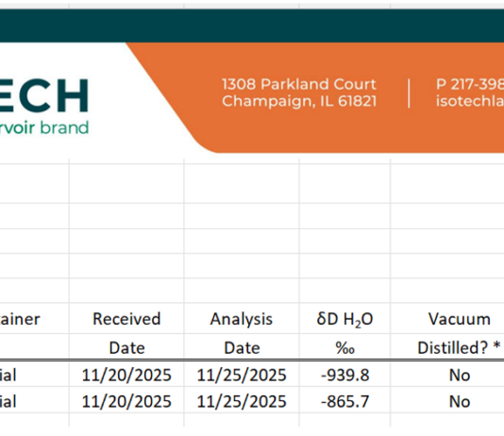Click the first row No cell
This screenshot has width=504, height=436.
(x=460, y=375)
